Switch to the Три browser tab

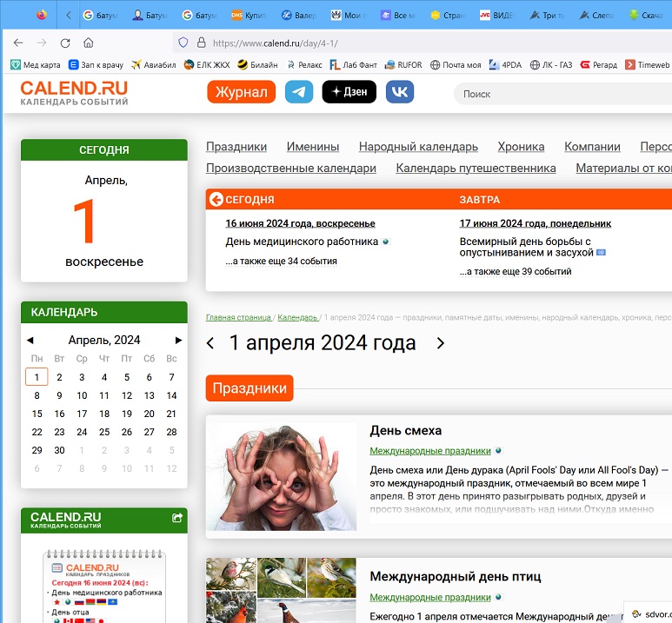(x=547, y=15)
